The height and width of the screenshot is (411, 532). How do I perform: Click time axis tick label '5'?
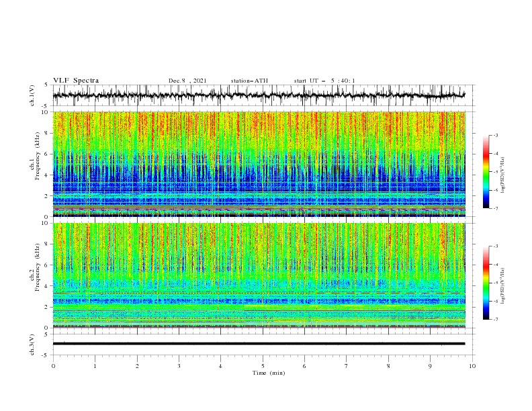[263, 366]
